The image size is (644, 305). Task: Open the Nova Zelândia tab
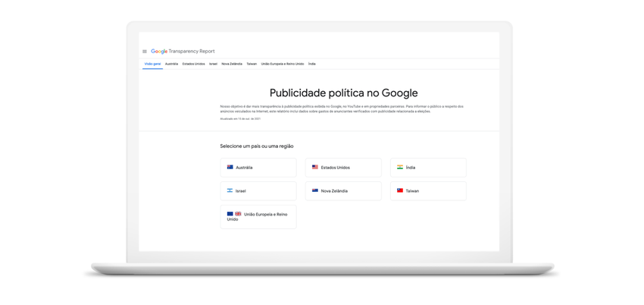coord(232,64)
